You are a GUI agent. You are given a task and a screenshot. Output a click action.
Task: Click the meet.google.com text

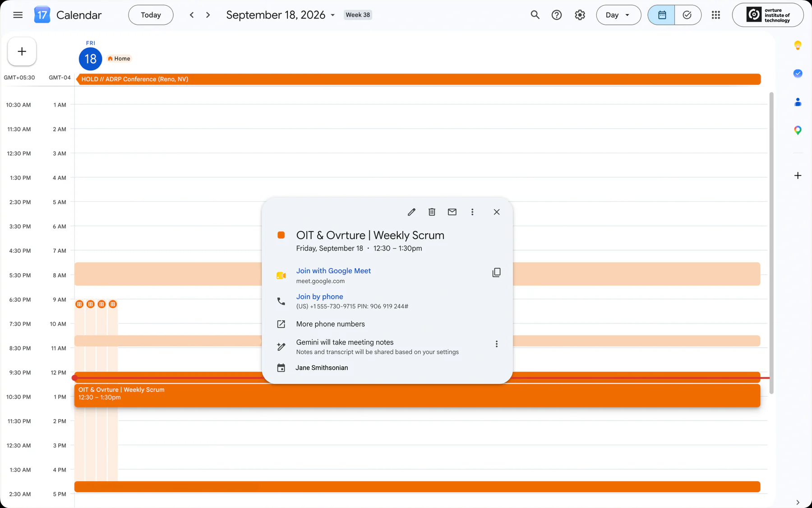[320, 281]
